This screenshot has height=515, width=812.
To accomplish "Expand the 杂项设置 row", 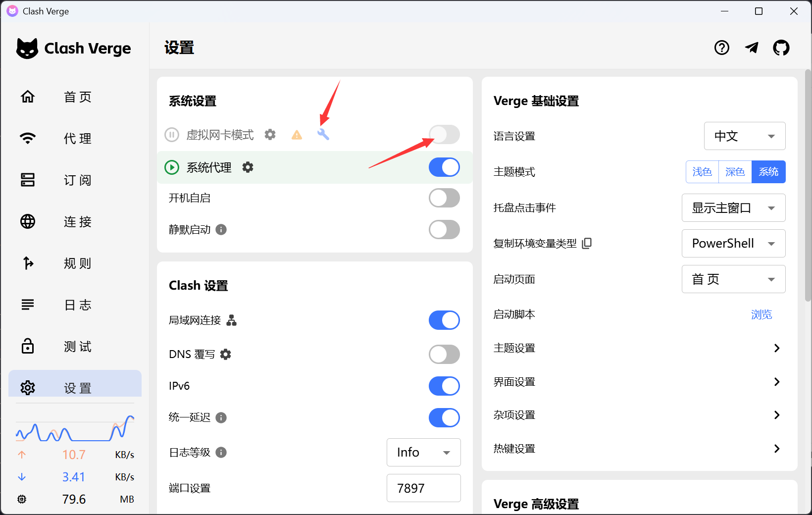I will pyautogui.click(x=639, y=415).
